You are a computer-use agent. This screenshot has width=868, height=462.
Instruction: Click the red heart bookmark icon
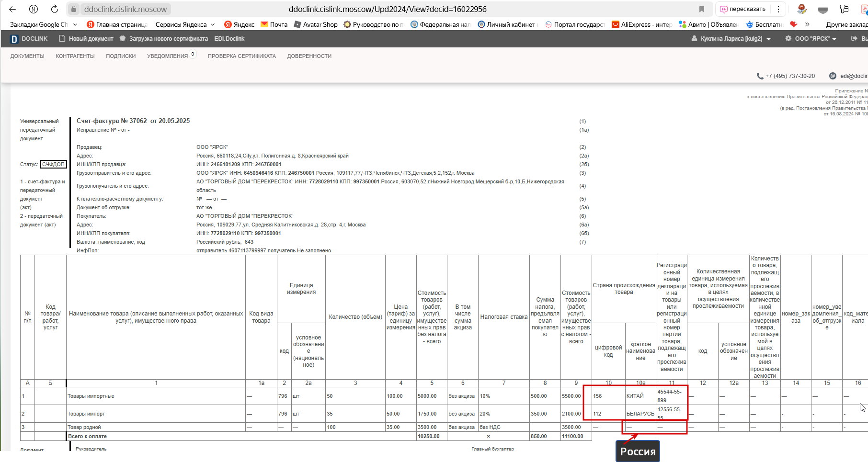click(794, 24)
